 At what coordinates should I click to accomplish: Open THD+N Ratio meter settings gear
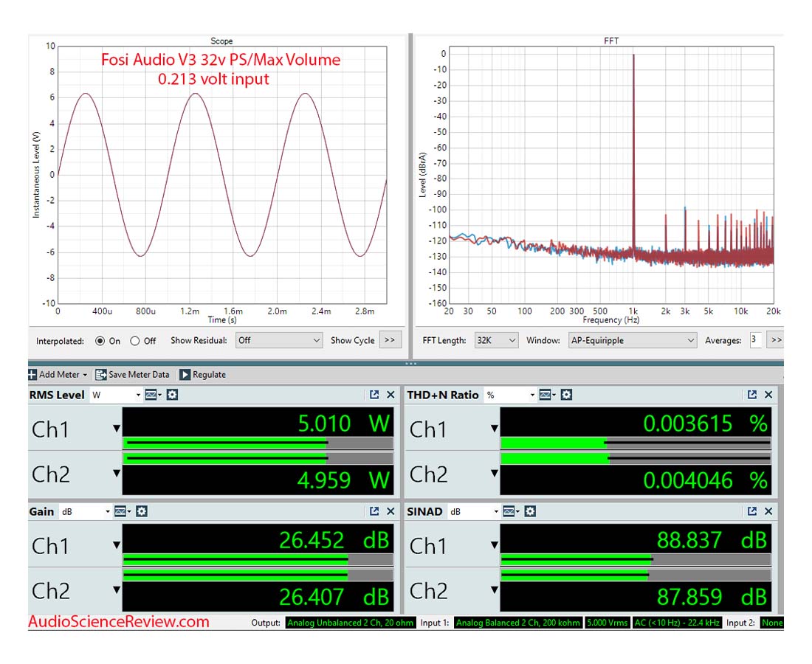click(x=566, y=395)
